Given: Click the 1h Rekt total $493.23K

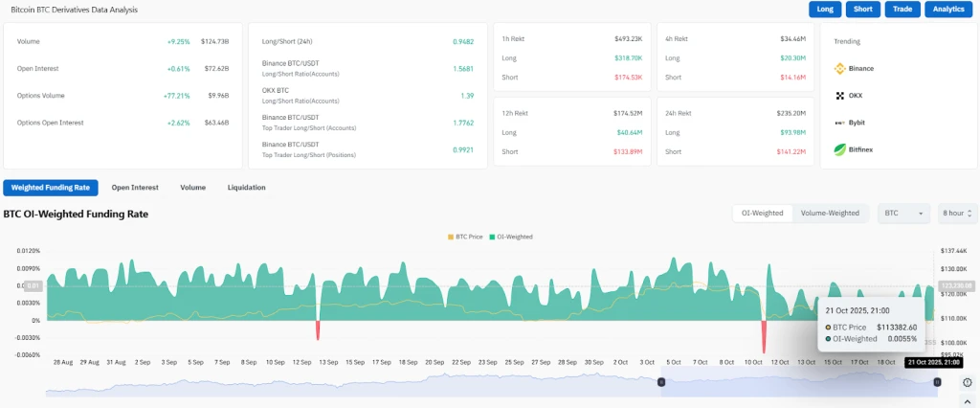Looking at the screenshot, I should pos(628,39).
